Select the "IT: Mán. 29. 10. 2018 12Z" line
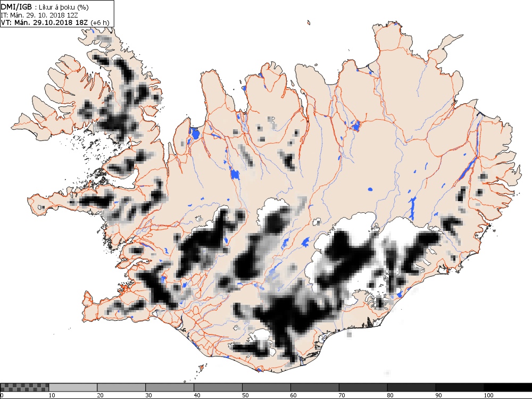532x399 pixels. [39, 15]
